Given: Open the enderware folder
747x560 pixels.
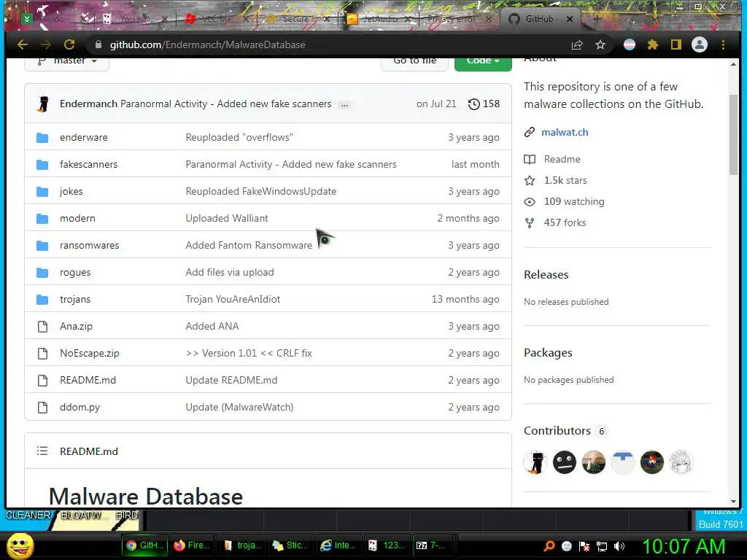Looking at the screenshot, I should click(x=83, y=138).
